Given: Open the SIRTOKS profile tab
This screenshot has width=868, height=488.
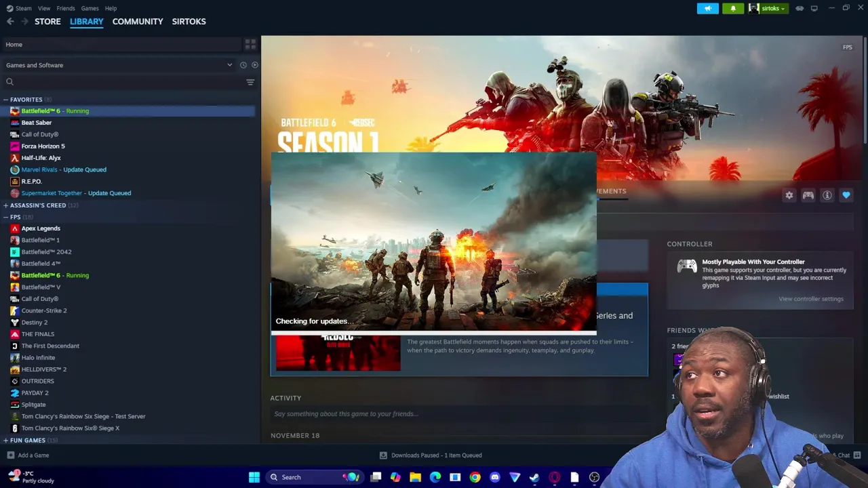Looking at the screenshot, I should [189, 22].
